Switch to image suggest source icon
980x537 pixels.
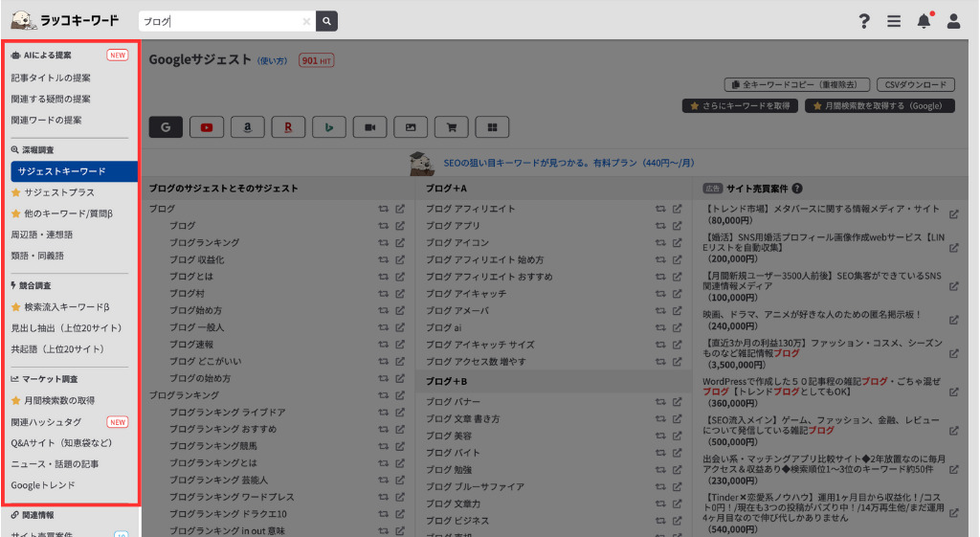411,127
